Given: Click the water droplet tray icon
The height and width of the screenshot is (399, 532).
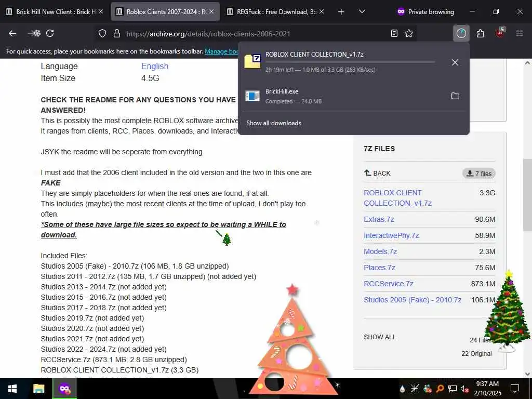Looking at the screenshot, I should pos(403,389).
